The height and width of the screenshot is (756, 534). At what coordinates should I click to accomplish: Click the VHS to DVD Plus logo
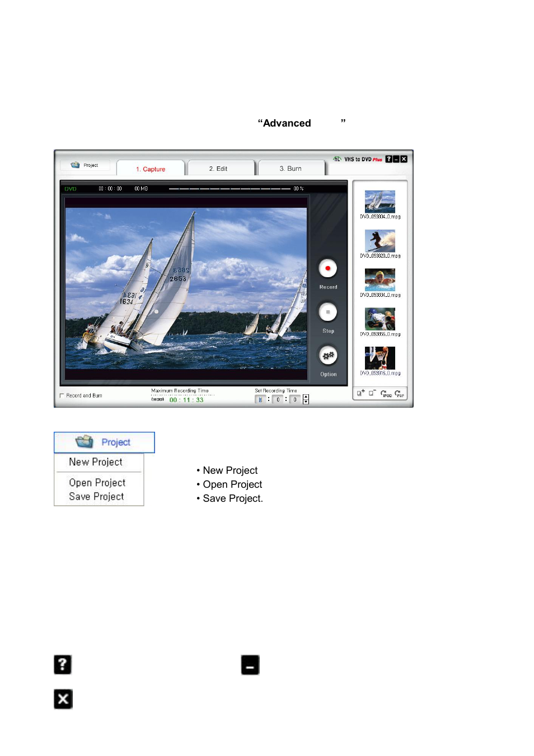[358, 159]
